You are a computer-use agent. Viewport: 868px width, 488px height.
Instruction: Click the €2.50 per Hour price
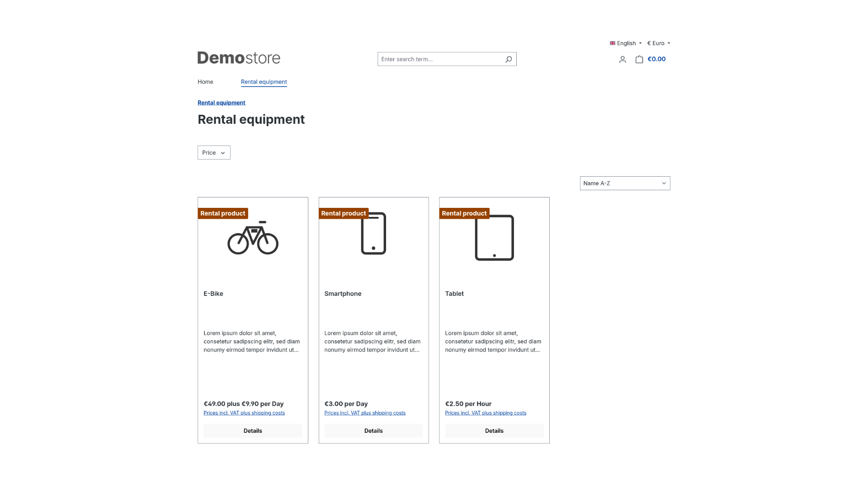click(x=468, y=404)
